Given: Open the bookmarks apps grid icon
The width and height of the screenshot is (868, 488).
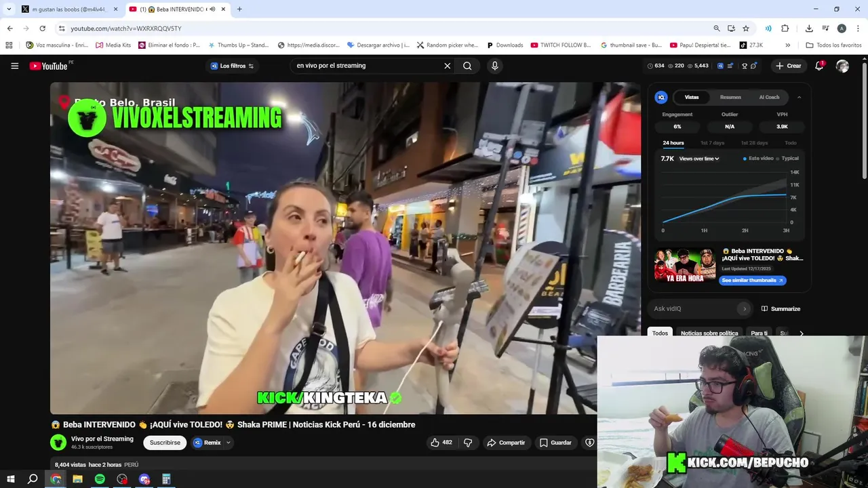Looking at the screenshot, I should (9, 45).
